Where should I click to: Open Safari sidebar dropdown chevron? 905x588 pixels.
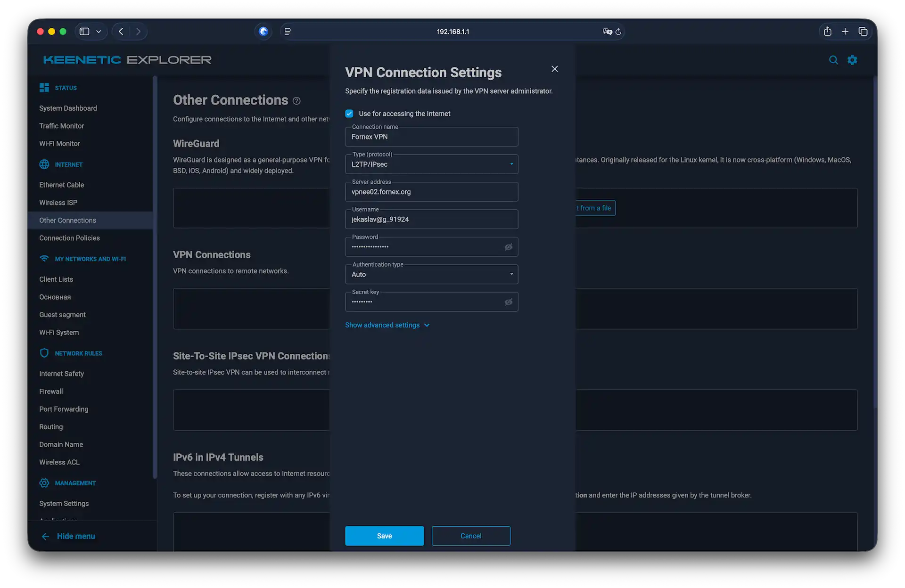pyautogui.click(x=99, y=32)
